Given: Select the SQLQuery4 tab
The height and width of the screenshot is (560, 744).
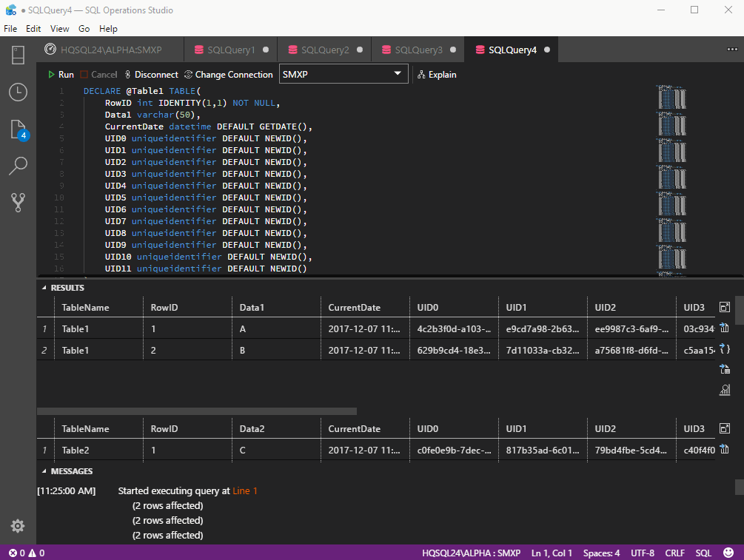Looking at the screenshot, I should click(512, 50).
